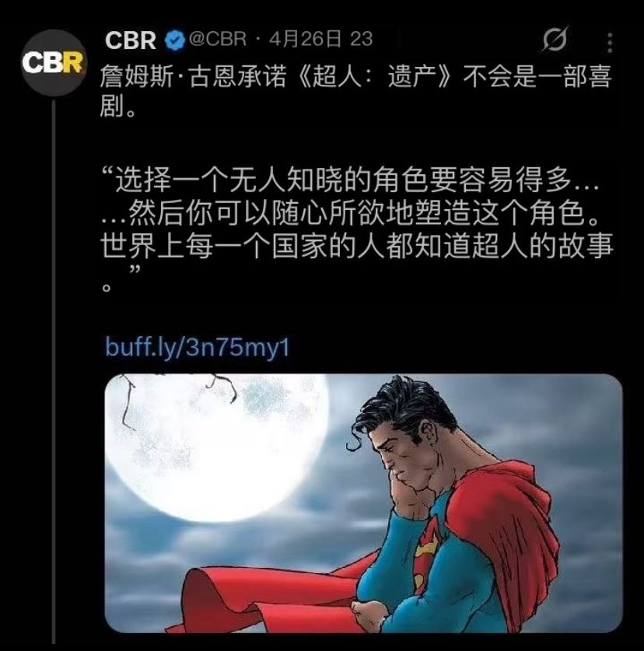Click the blue verified checkmark badge
The image size is (644, 651).
(175, 40)
